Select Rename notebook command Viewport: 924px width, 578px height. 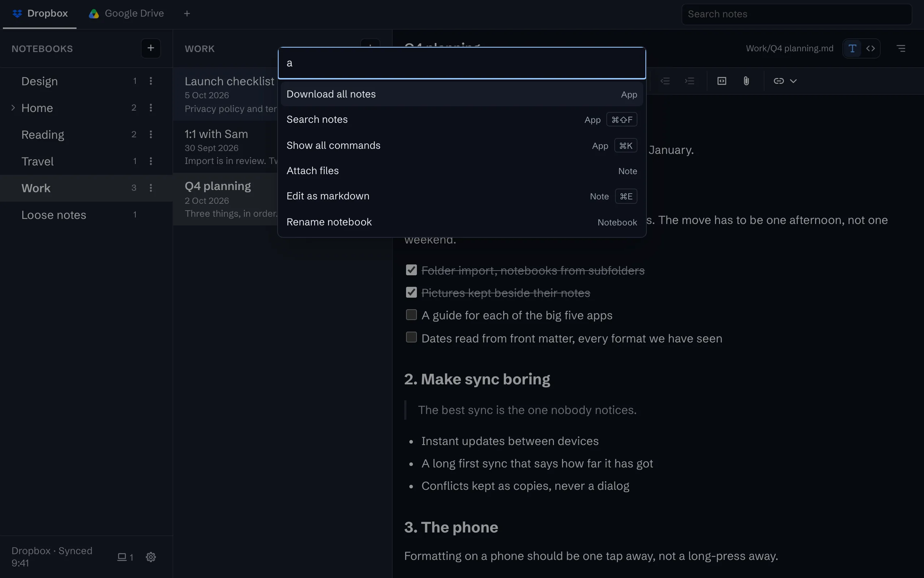(x=462, y=222)
